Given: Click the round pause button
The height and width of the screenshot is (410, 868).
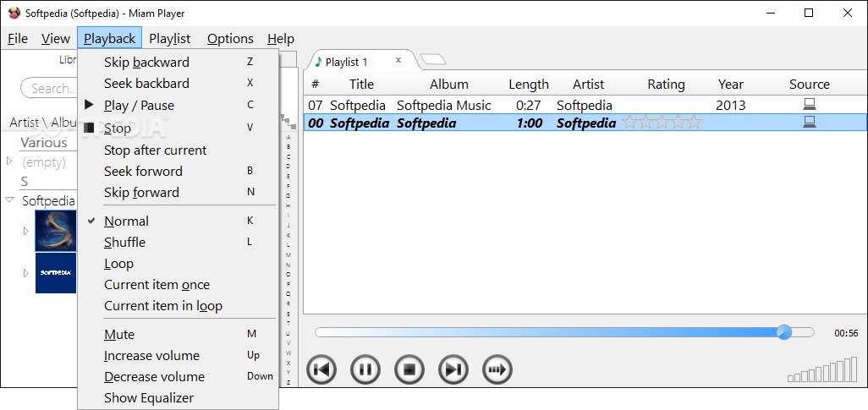Looking at the screenshot, I should (365, 369).
